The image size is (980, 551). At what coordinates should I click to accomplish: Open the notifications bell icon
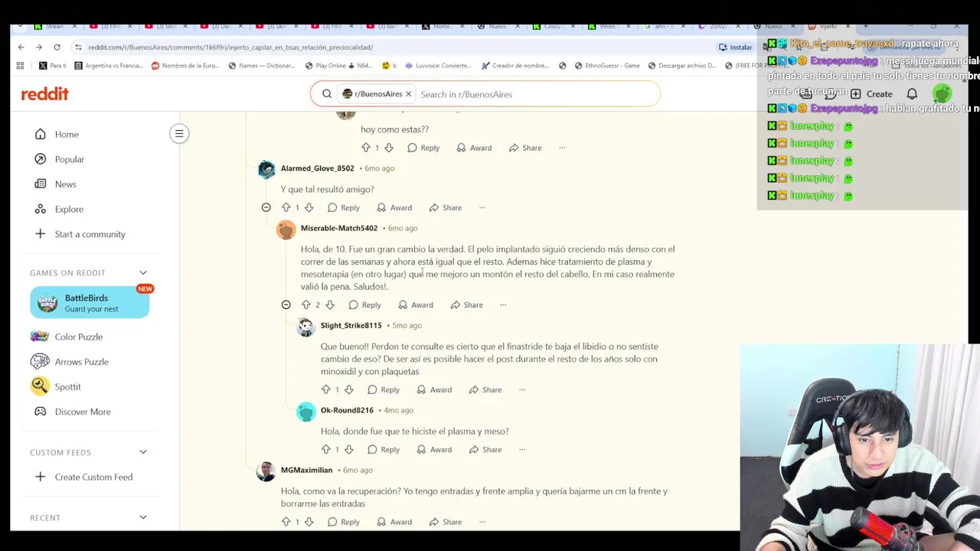coord(912,94)
